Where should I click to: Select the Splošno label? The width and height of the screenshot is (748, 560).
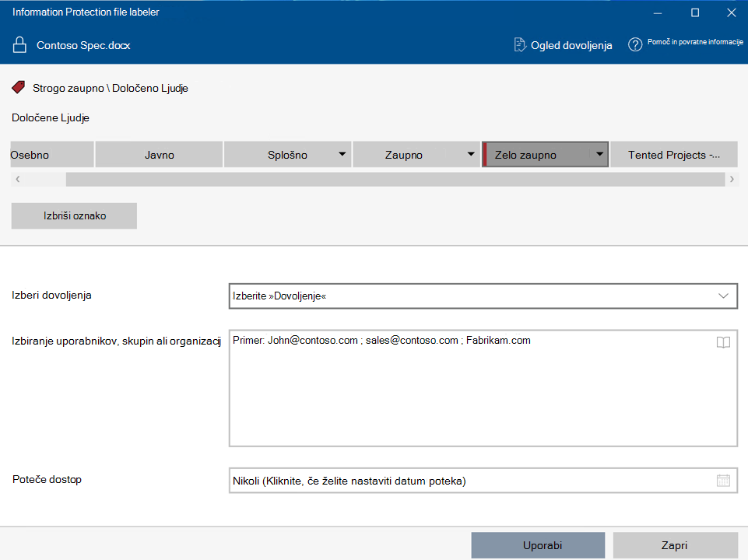coord(287,155)
